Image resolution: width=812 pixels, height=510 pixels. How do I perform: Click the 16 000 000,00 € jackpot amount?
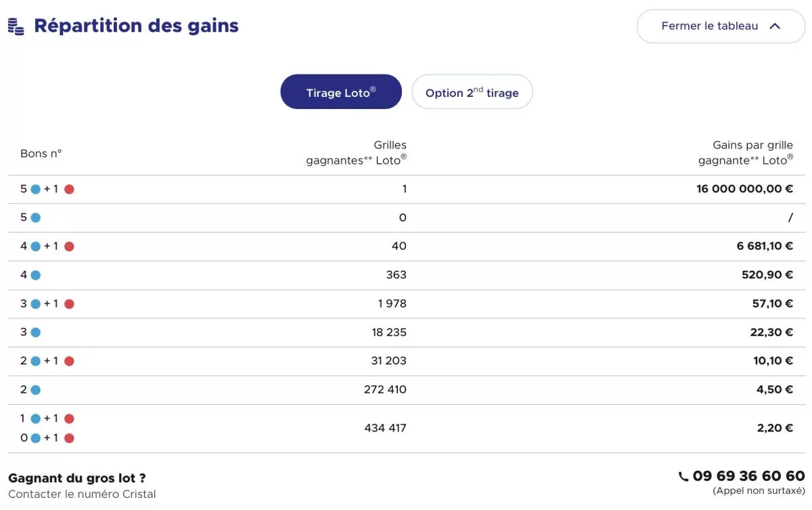click(x=744, y=189)
